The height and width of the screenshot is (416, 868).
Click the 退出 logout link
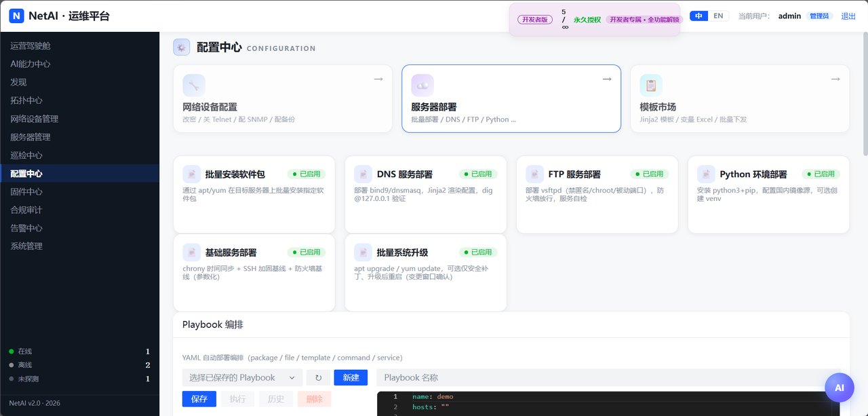848,16
